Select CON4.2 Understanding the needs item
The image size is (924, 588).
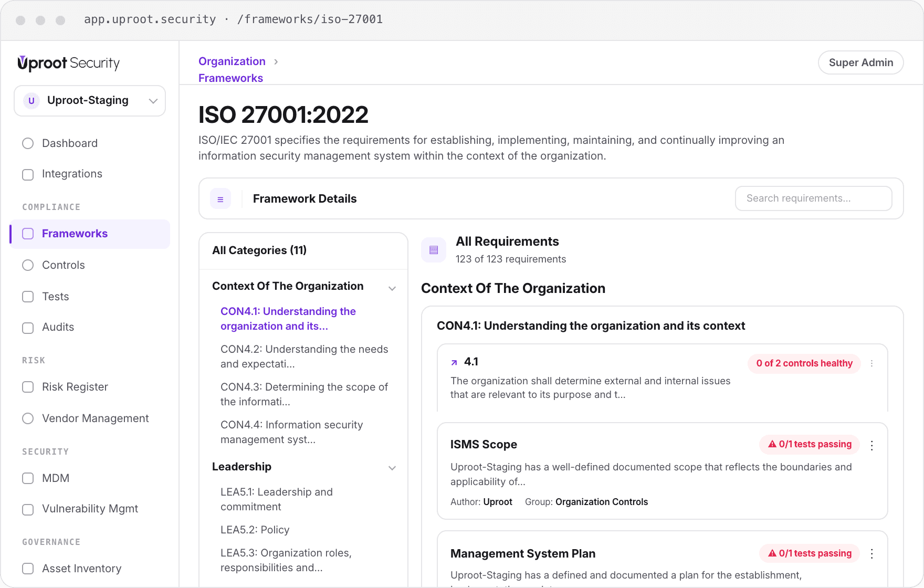(x=304, y=356)
